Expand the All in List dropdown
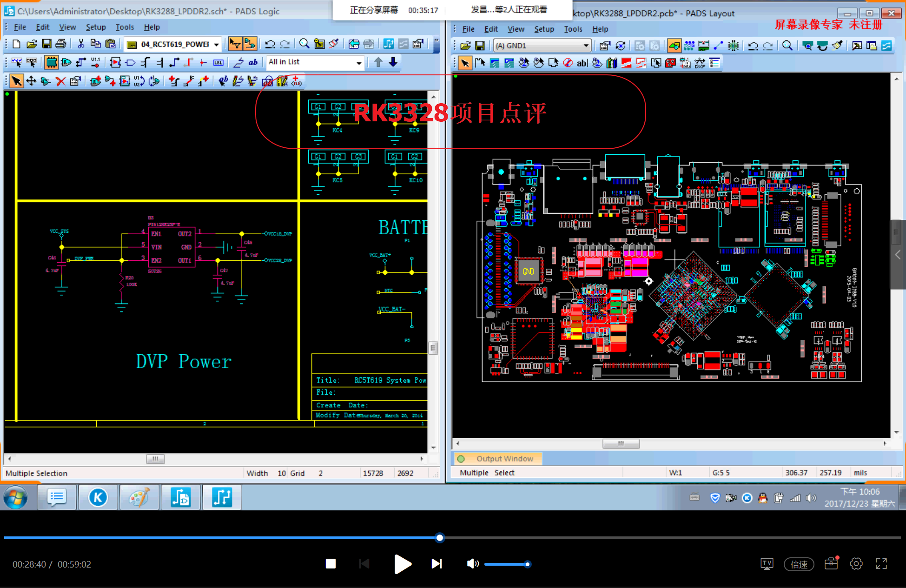The image size is (906, 588). pyautogui.click(x=358, y=62)
